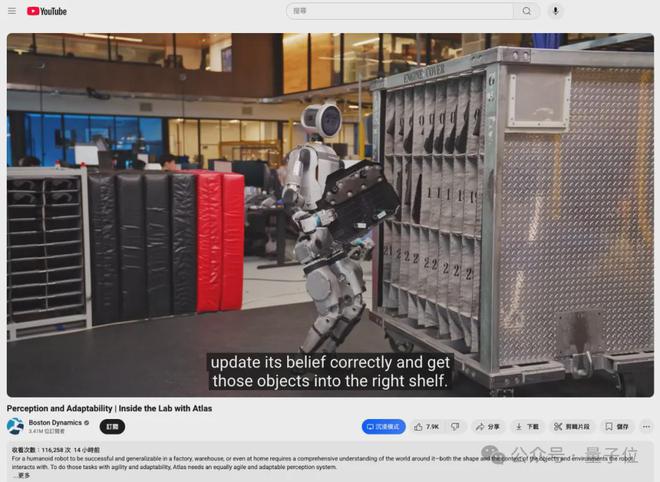Share the video via 分享
660x482 pixels.
coord(487,426)
